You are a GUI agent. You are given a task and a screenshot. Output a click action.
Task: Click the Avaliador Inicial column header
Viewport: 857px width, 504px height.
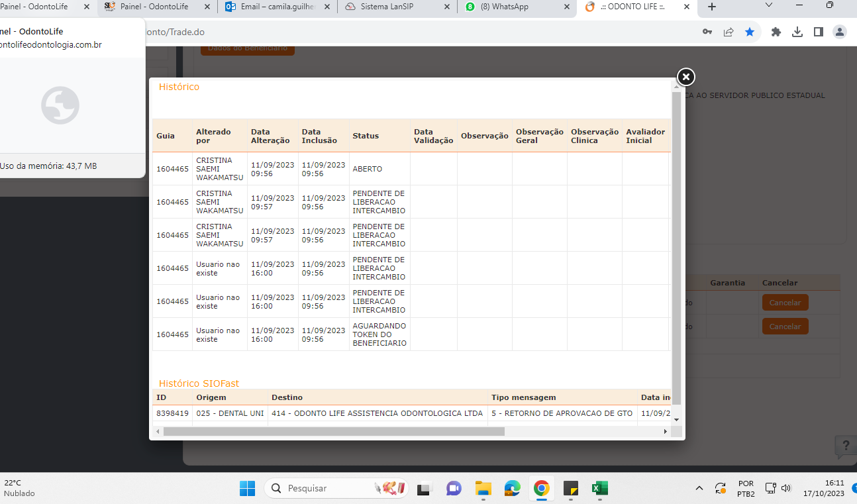coord(645,136)
